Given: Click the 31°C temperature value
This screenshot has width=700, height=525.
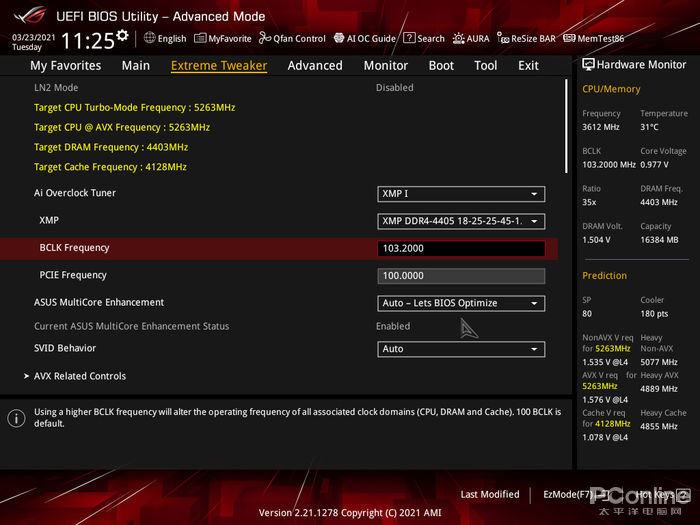Looking at the screenshot, I should 650,127.
